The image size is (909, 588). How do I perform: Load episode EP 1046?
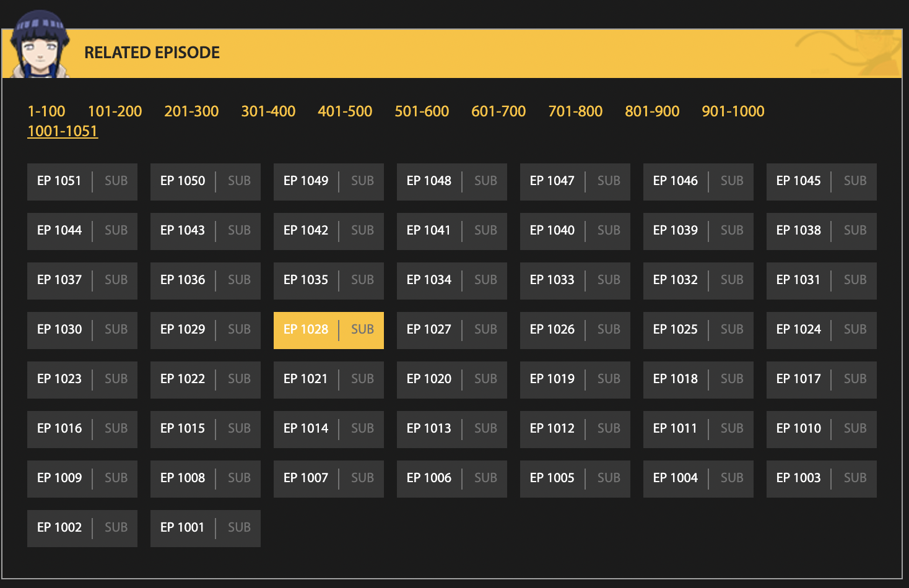point(698,182)
